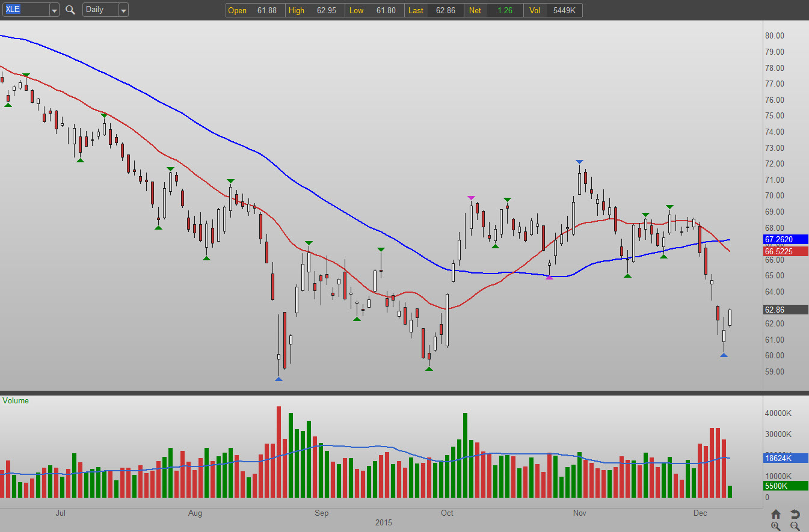Click the 10000K volume axis label
This screenshot has height=532, width=809.
780,476
